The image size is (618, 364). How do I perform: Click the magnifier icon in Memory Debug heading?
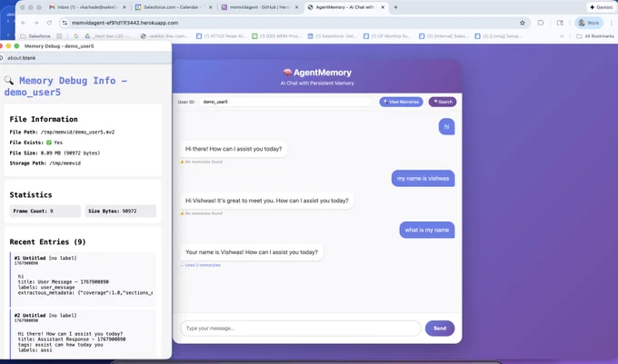pyautogui.click(x=9, y=81)
